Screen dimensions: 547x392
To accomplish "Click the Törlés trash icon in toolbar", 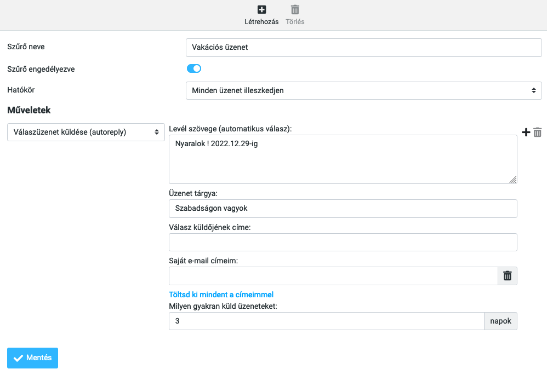I will (x=295, y=9).
